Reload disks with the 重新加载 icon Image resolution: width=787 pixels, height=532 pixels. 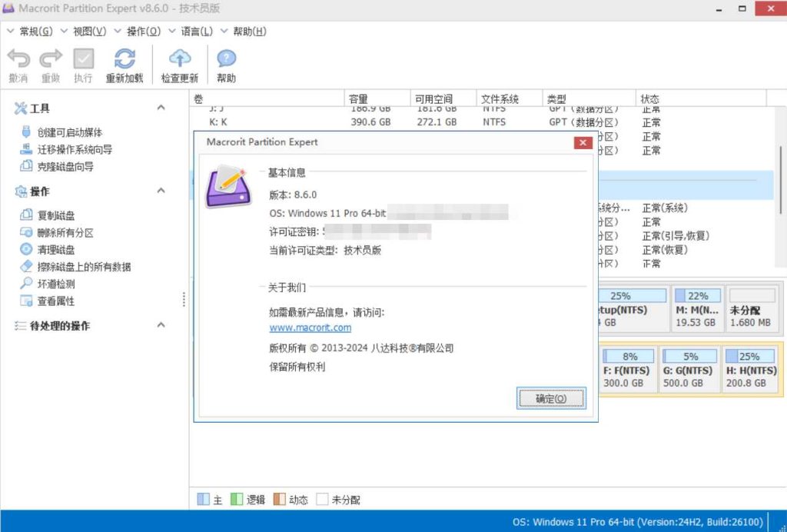(x=125, y=58)
